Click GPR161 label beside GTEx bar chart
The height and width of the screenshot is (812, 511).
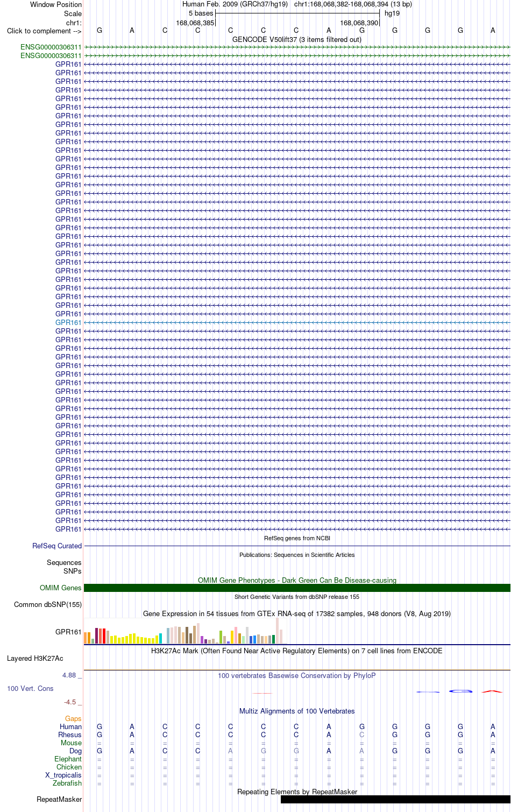(x=68, y=632)
